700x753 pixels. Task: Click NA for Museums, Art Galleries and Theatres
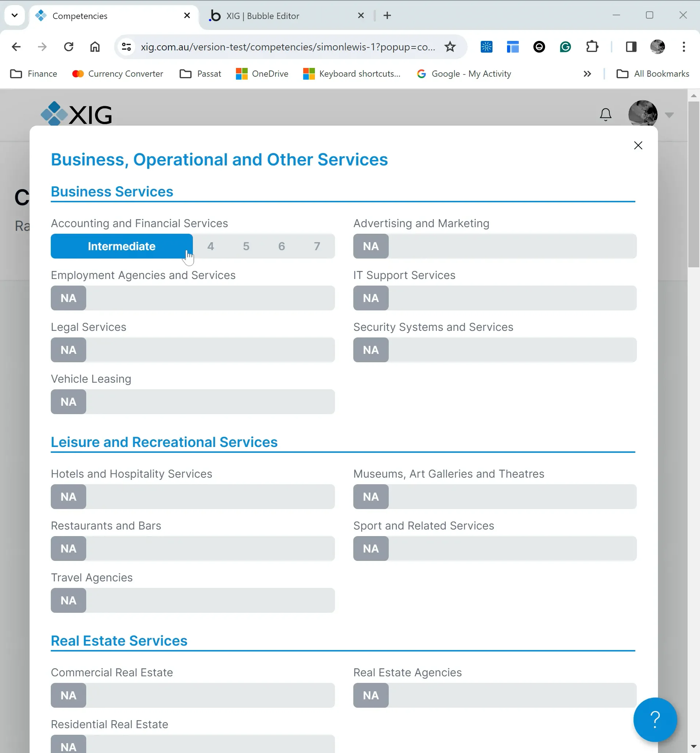[x=371, y=497]
